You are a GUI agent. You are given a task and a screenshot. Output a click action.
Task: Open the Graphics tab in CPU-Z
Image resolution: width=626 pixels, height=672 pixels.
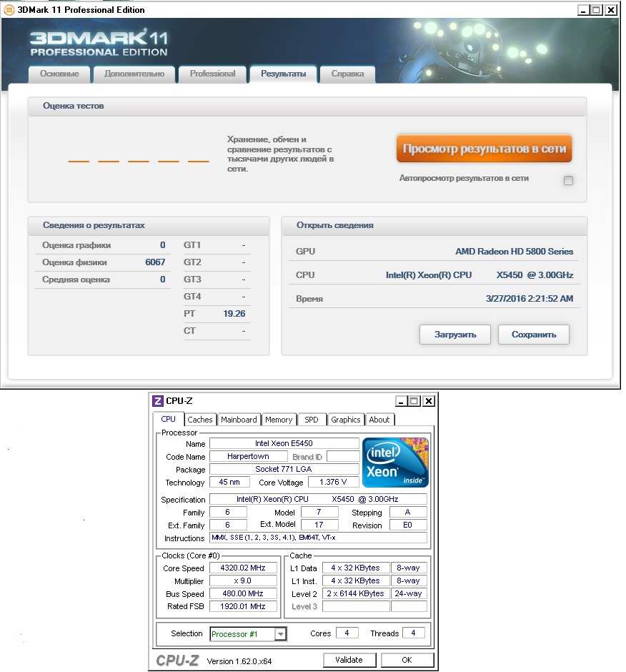point(346,420)
